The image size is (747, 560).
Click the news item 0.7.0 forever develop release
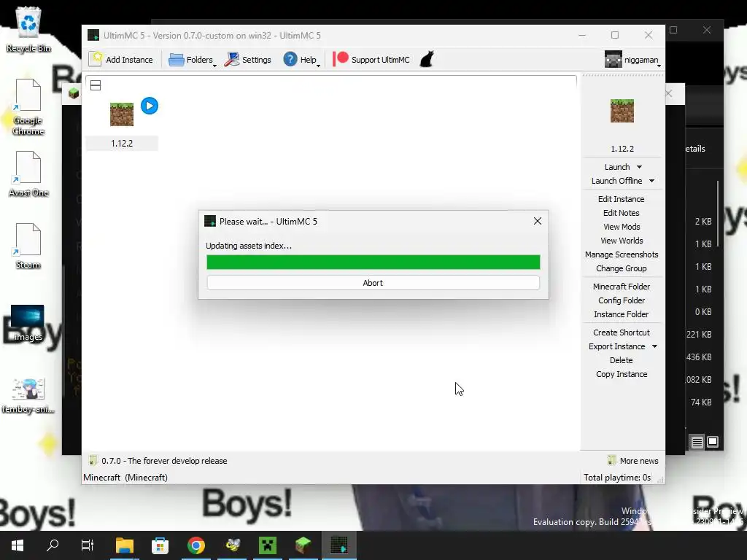point(164,461)
